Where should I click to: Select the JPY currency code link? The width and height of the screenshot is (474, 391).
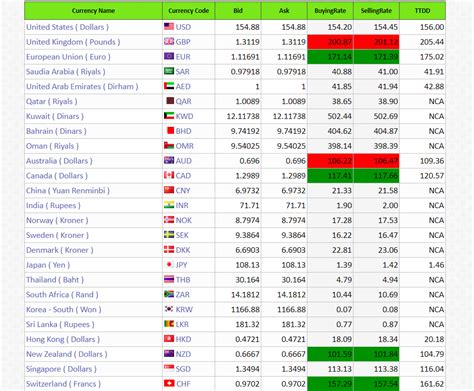pyautogui.click(x=182, y=265)
